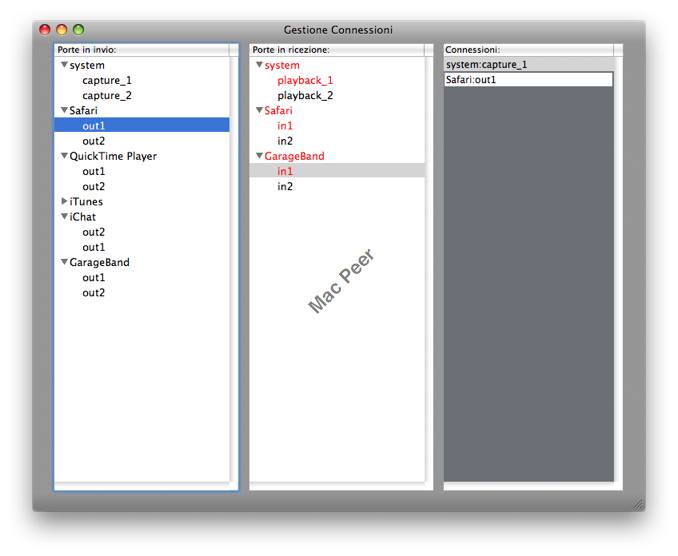Select out1 under QuickTime Player
Viewport: 678px width, 556px height.
93,171
